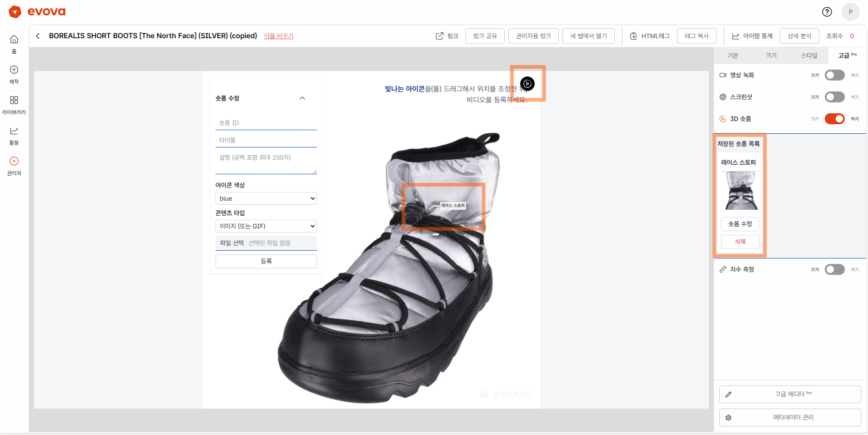The width and height of the screenshot is (868, 435).
Task: Enable the 영상 녹화 video recording toggle
Action: (x=834, y=75)
